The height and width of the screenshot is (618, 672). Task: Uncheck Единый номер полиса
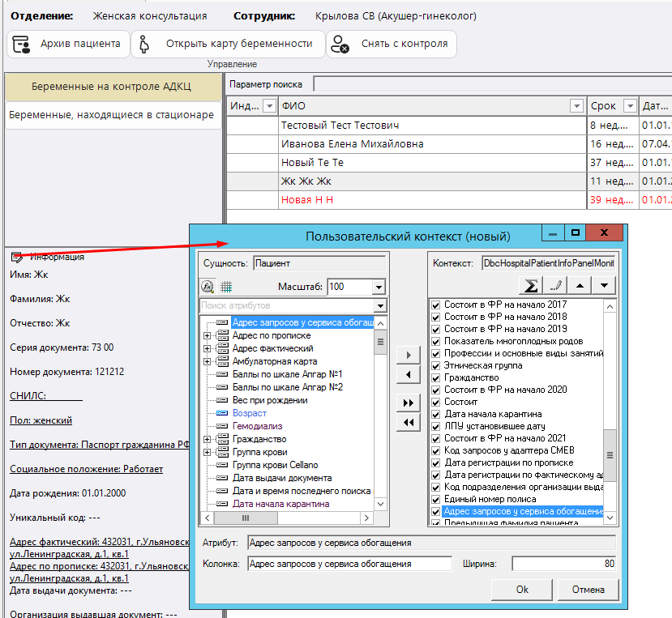tap(436, 500)
